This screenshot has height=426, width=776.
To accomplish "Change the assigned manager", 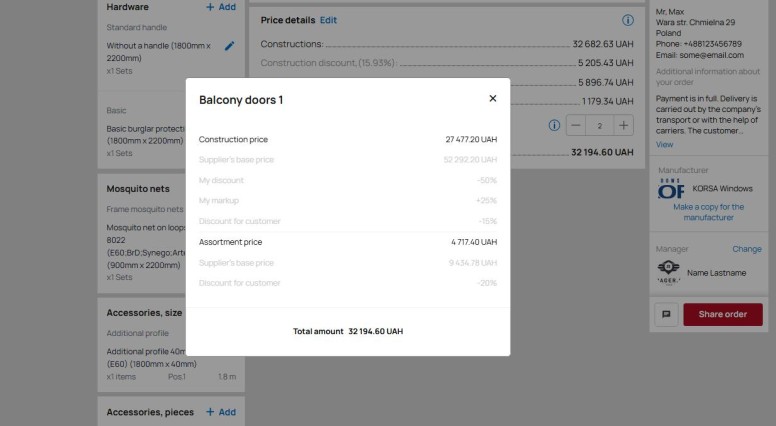I will [x=747, y=249].
